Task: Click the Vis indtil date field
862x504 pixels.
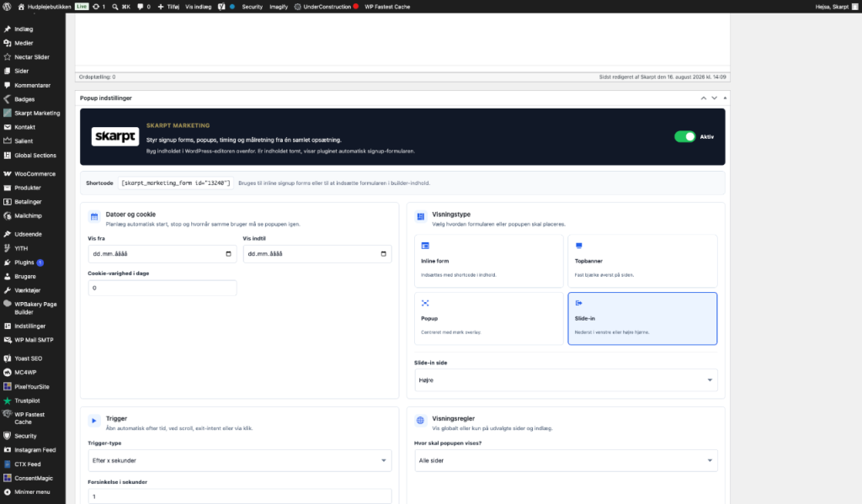Action: [317, 254]
